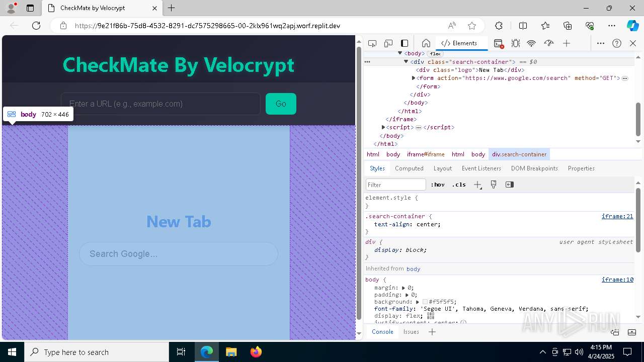Select the Styles tab

pyautogui.click(x=377, y=168)
